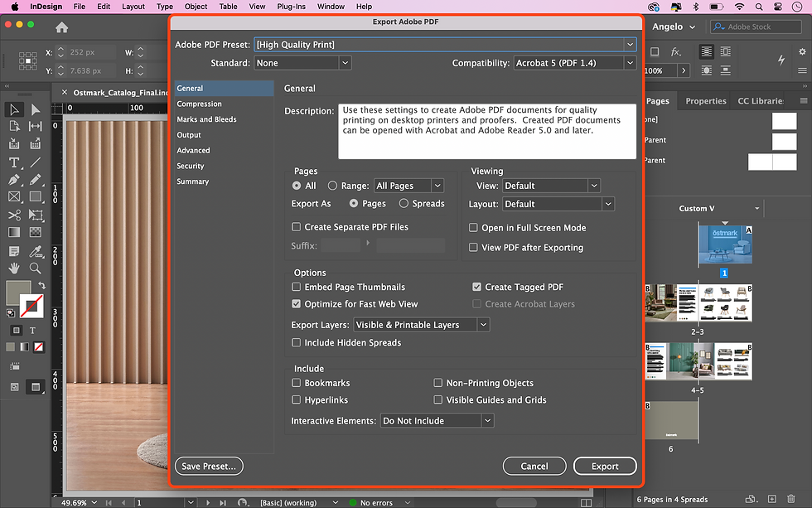Screen dimensions: 812x508
Task: Select the Range radio button
Action: (x=332, y=186)
